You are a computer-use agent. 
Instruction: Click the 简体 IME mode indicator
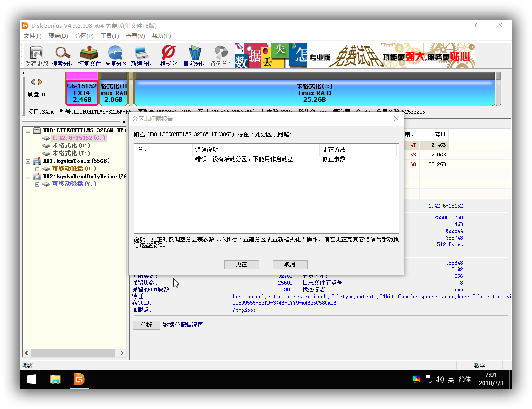[x=465, y=379]
